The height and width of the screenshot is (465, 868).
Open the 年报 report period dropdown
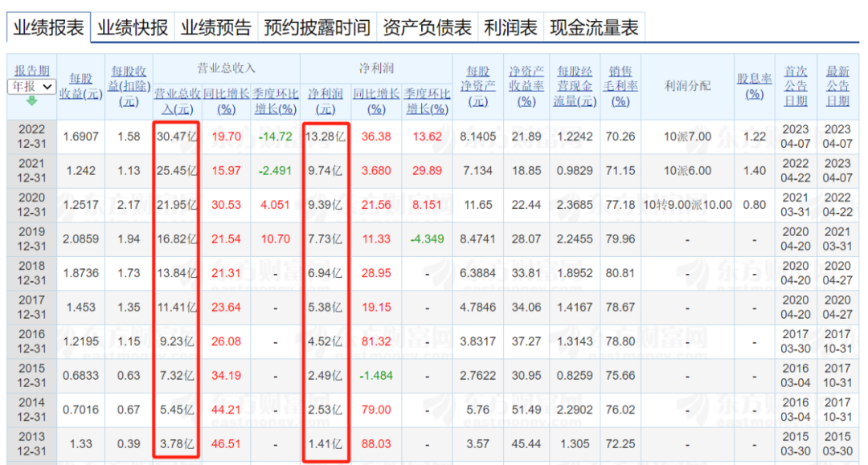[x=32, y=86]
